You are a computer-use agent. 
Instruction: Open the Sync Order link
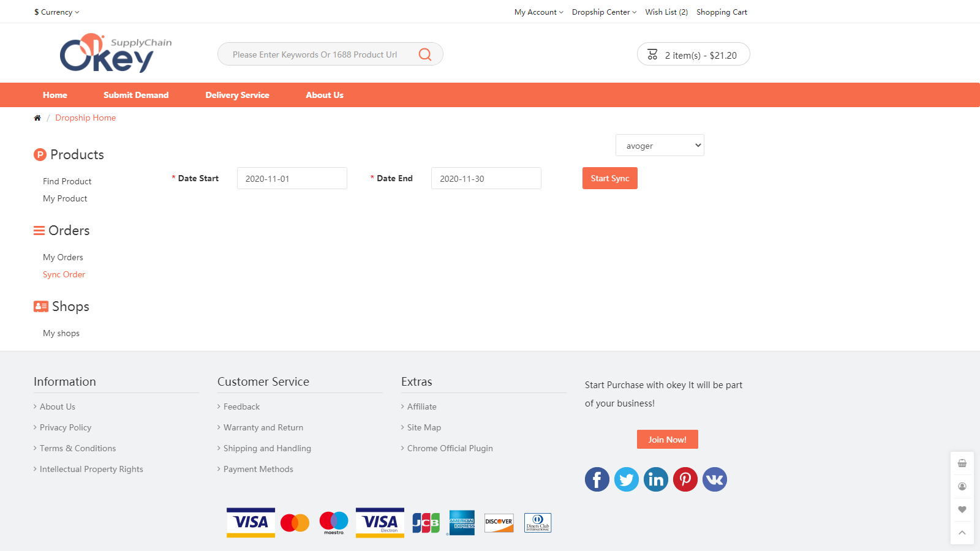click(64, 274)
